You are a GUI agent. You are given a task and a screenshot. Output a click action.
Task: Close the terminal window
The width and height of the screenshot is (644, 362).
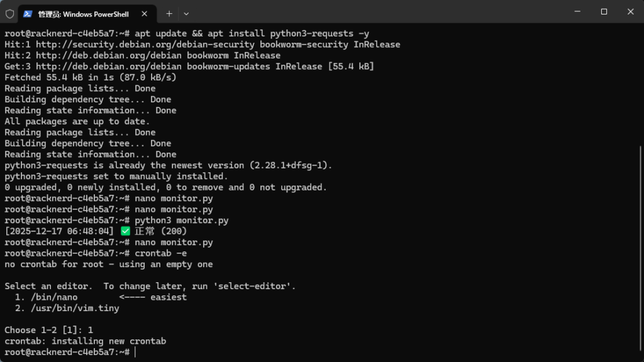630,11
